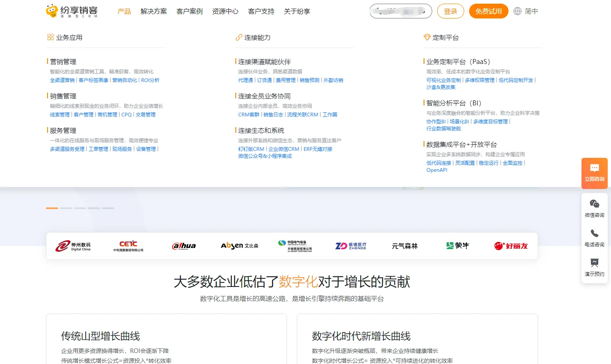The width and height of the screenshot is (611, 364).
Task: Click the phone number pill in header
Action: point(401,11)
